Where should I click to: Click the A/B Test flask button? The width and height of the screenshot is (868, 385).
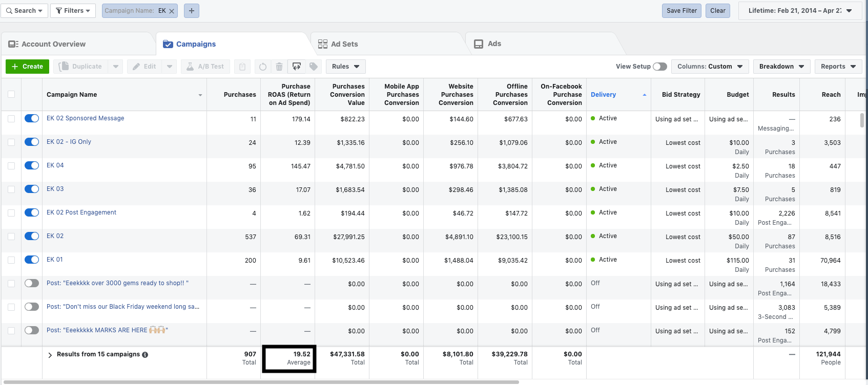pos(205,67)
